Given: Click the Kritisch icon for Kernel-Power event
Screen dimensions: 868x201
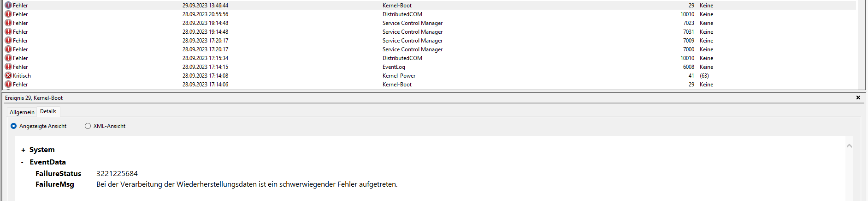Looking at the screenshot, I should [x=8, y=76].
